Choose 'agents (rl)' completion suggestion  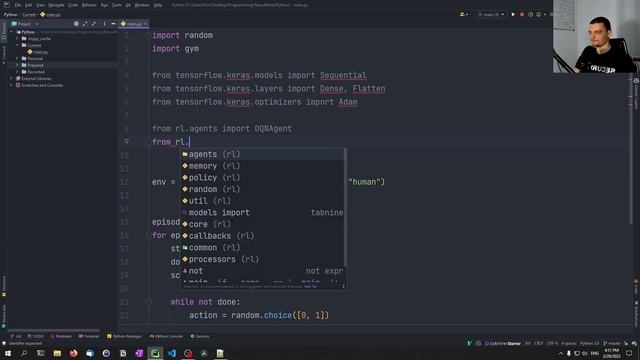click(x=262, y=154)
